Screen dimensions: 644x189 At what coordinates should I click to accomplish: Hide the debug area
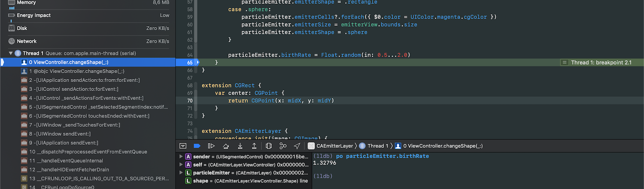pyautogui.click(x=183, y=146)
